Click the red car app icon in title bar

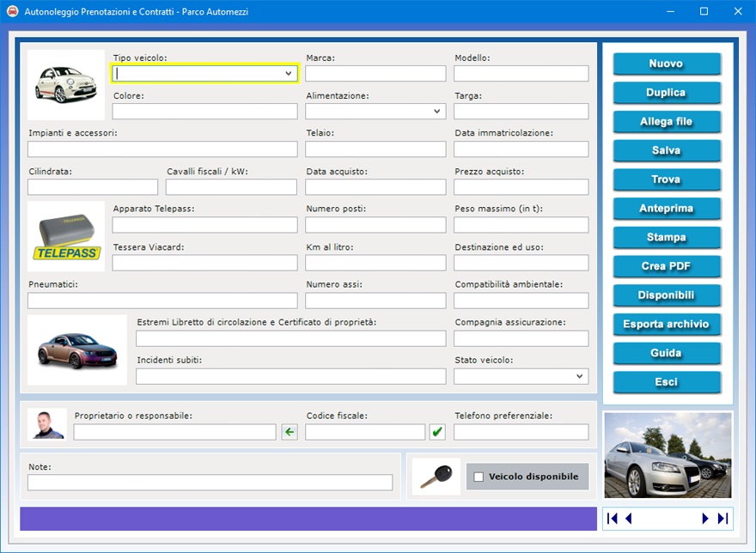(13, 11)
